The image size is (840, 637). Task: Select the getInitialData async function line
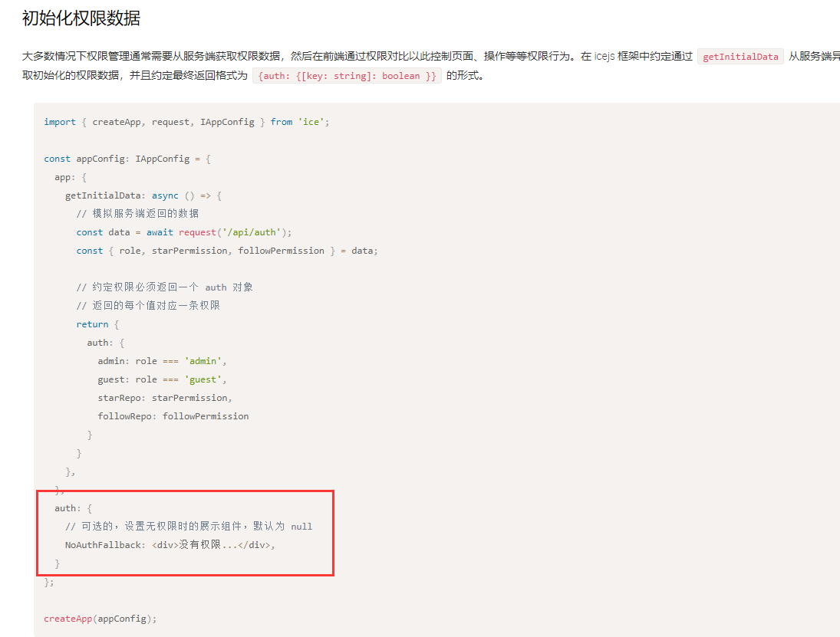[142, 195]
